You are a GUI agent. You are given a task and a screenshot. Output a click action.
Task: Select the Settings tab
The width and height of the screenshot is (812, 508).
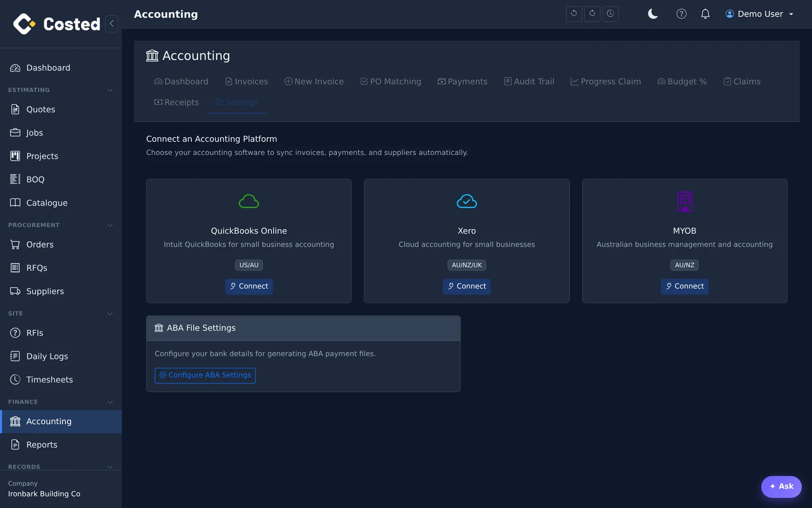click(x=237, y=103)
